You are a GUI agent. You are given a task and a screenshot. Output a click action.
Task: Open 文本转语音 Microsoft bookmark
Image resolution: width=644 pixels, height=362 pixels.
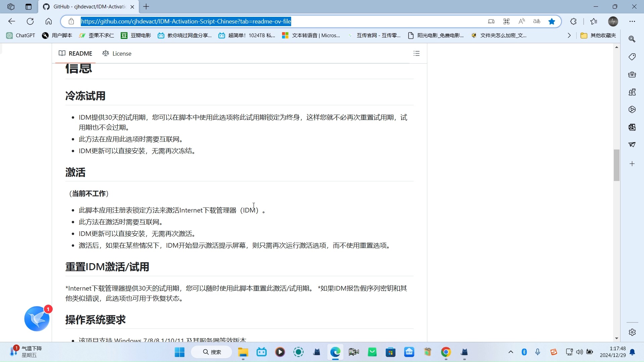pos(311,36)
